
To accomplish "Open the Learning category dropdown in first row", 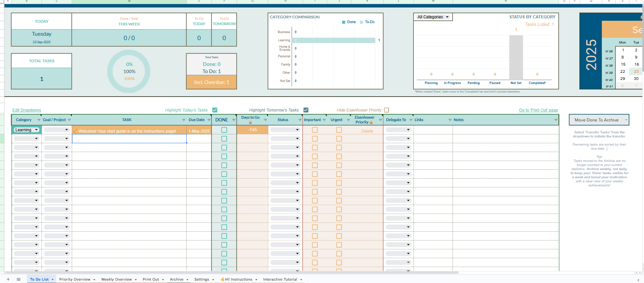I will (x=27, y=130).
